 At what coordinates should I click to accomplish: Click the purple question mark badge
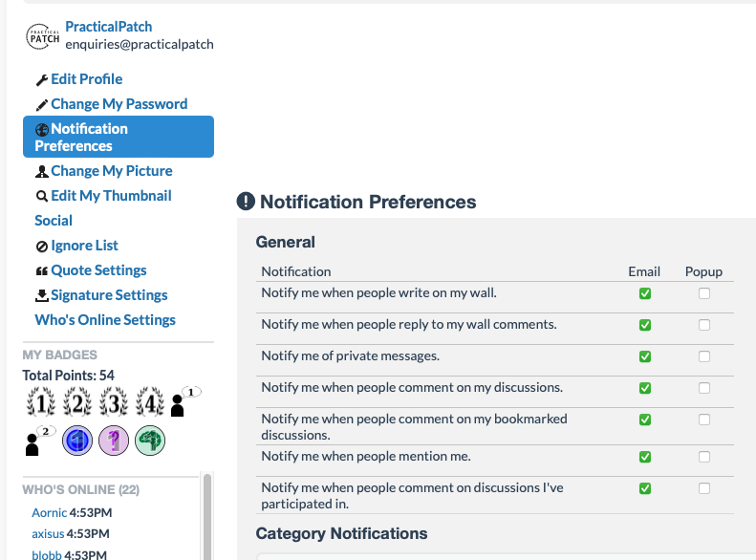(x=114, y=441)
